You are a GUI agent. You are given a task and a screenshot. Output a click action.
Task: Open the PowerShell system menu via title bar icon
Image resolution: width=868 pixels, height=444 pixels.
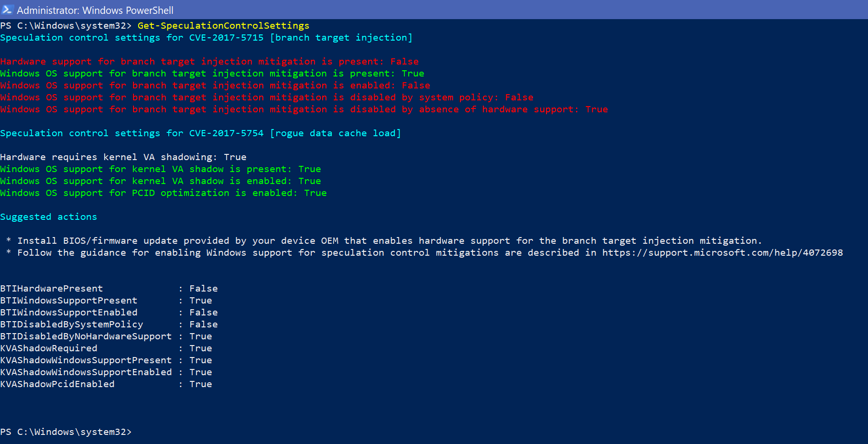(x=7, y=10)
